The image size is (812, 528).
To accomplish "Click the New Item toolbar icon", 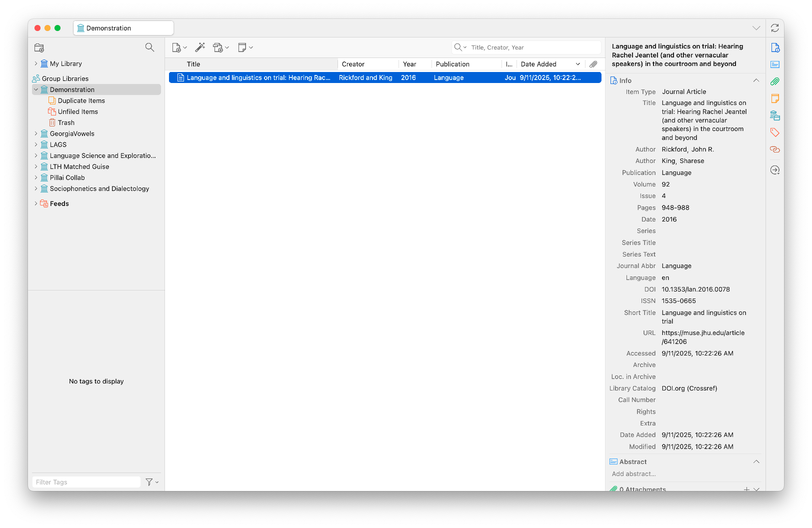I will tap(177, 47).
